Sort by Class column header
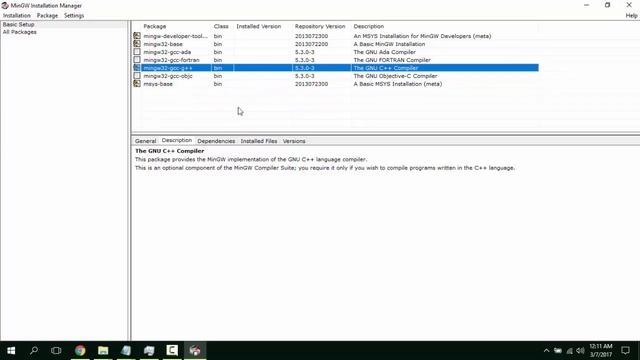 tap(221, 26)
